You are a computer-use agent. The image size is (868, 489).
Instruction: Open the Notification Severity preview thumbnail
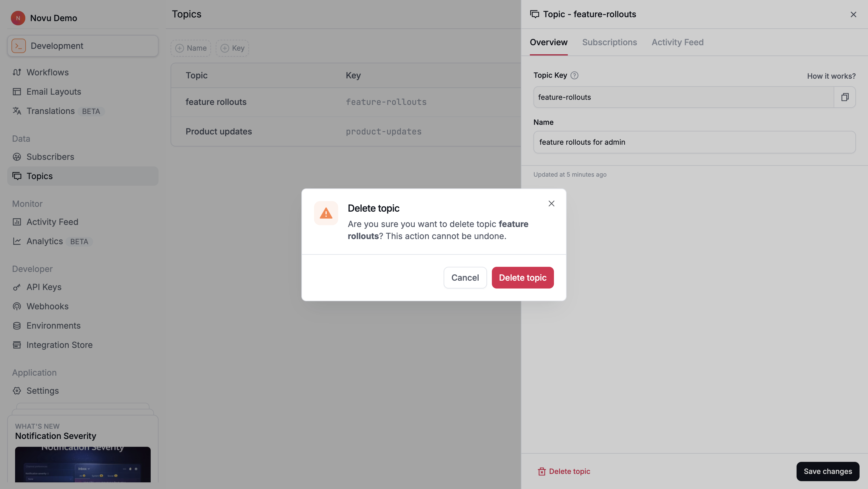[x=83, y=464]
